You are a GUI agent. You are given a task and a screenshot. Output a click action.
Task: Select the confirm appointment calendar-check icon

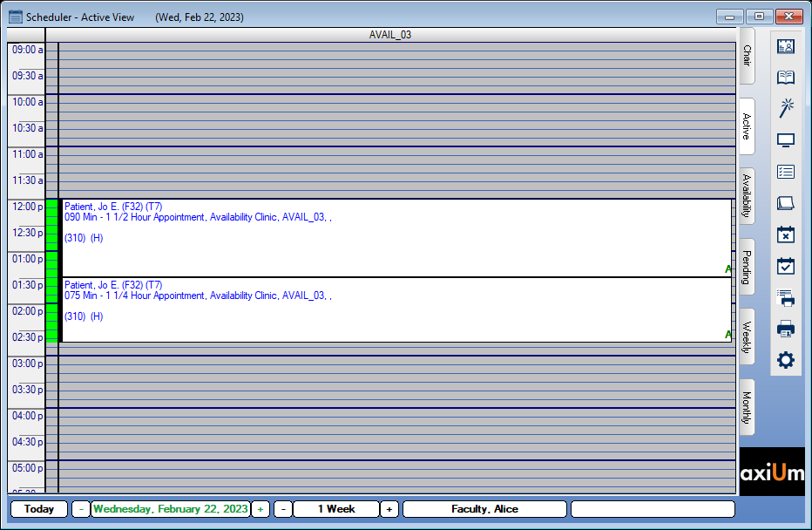point(785,266)
